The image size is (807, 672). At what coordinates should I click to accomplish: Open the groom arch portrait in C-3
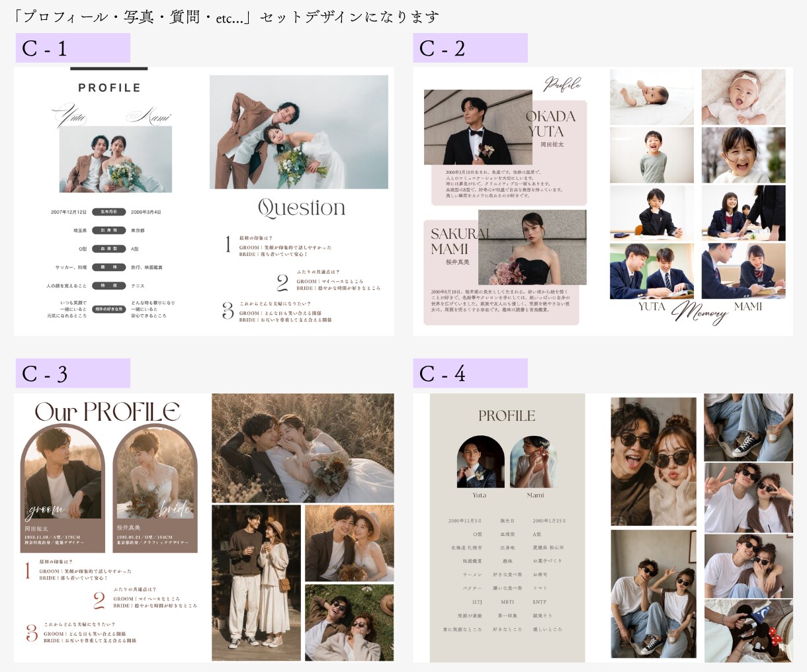pyautogui.click(x=63, y=472)
